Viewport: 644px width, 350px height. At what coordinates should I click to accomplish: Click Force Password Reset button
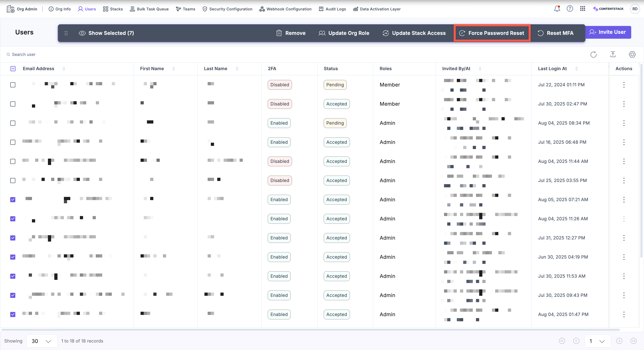pyautogui.click(x=492, y=33)
